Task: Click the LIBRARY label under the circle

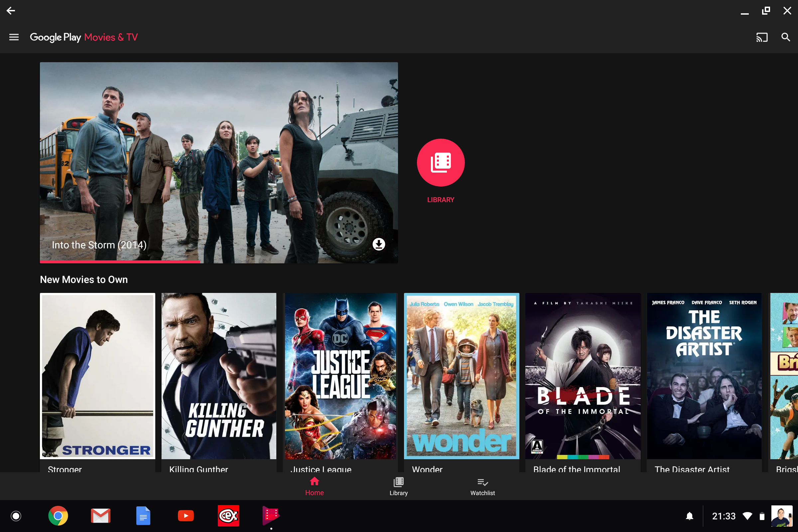Action: pyautogui.click(x=440, y=200)
